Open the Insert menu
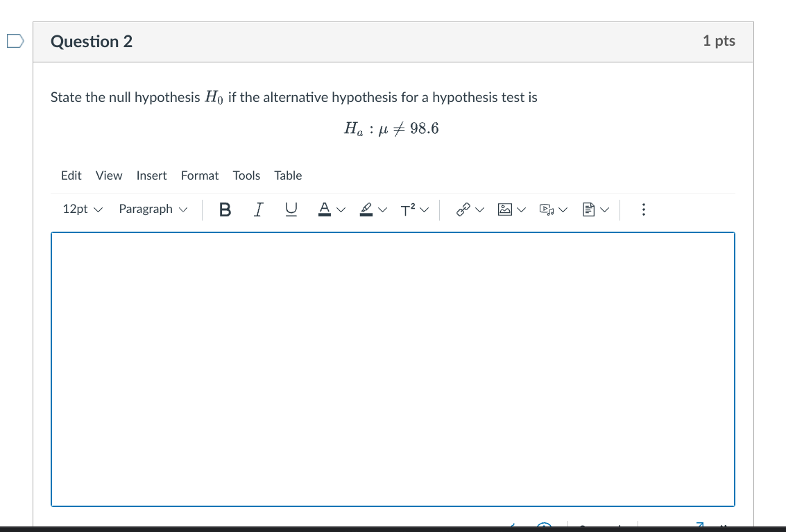 pos(151,175)
